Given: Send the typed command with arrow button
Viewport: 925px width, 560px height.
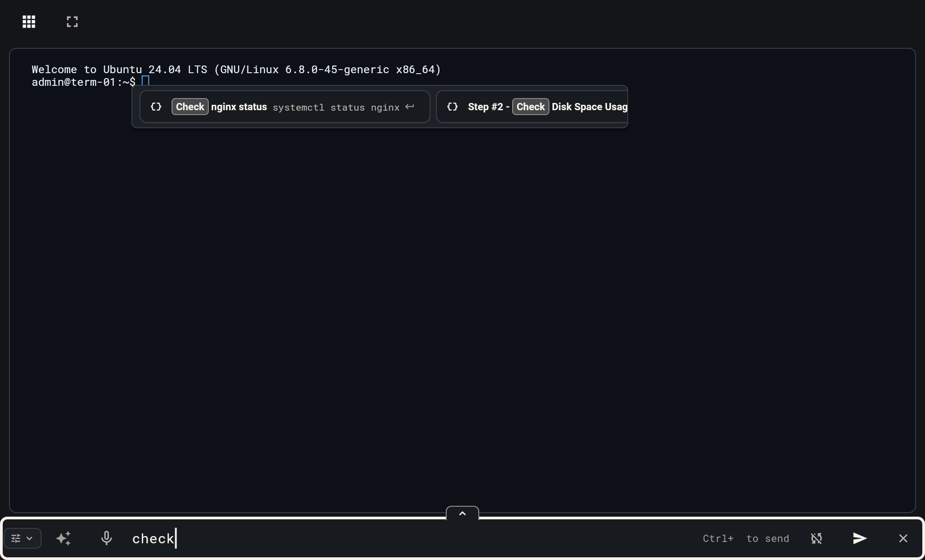Looking at the screenshot, I should (x=860, y=538).
